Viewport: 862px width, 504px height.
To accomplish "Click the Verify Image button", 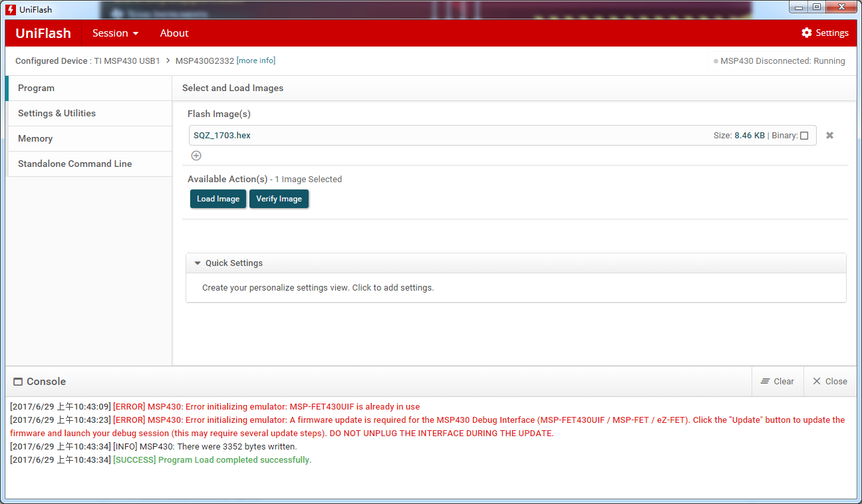I will [x=279, y=199].
